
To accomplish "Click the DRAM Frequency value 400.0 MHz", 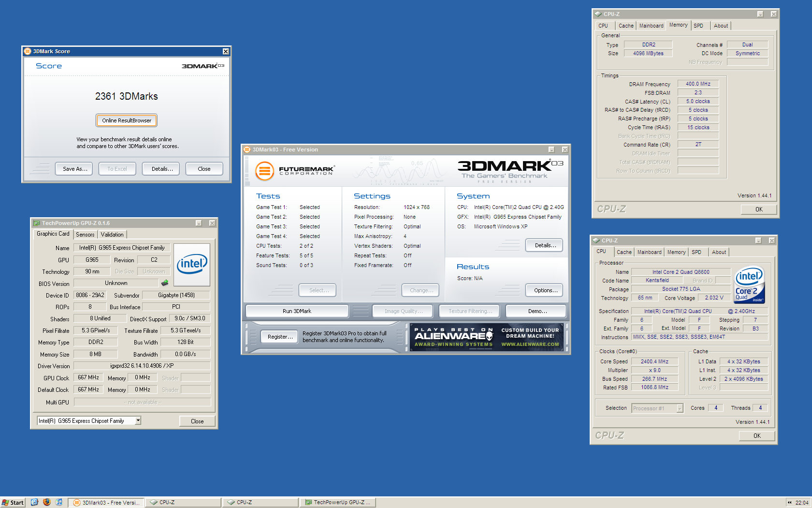I will (698, 84).
